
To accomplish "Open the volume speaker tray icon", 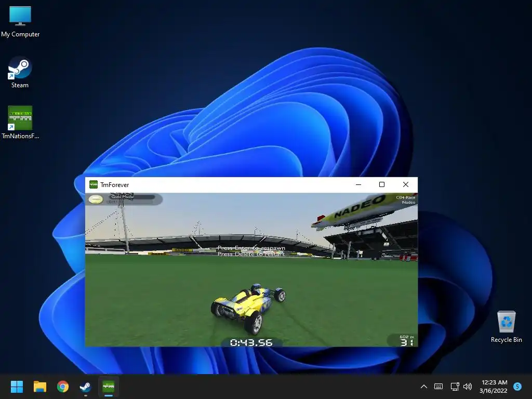I will pyautogui.click(x=468, y=387).
